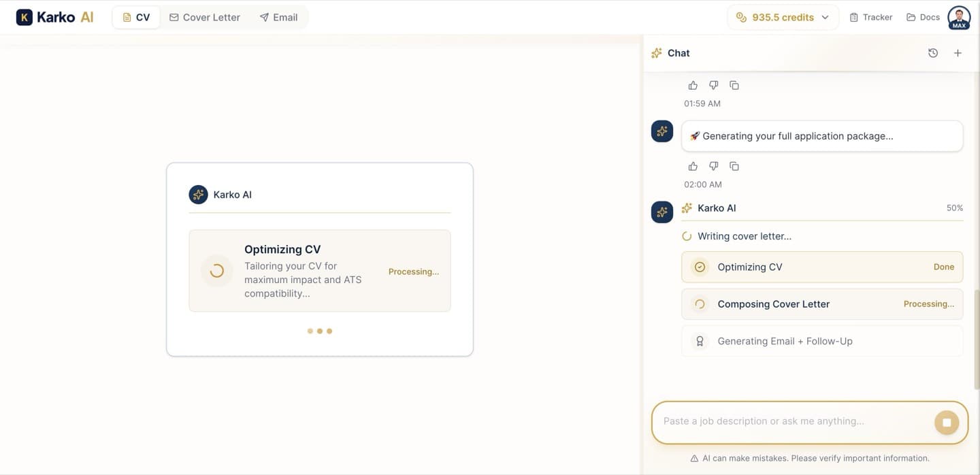Select the middle carousel dot under the progress card
Viewport: 980px width, 475px height.
pyautogui.click(x=319, y=331)
